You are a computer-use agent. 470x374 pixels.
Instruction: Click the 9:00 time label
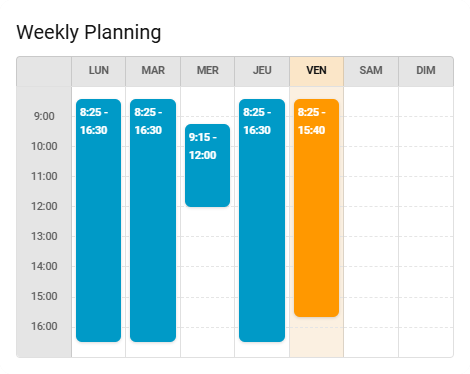pyautogui.click(x=44, y=116)
